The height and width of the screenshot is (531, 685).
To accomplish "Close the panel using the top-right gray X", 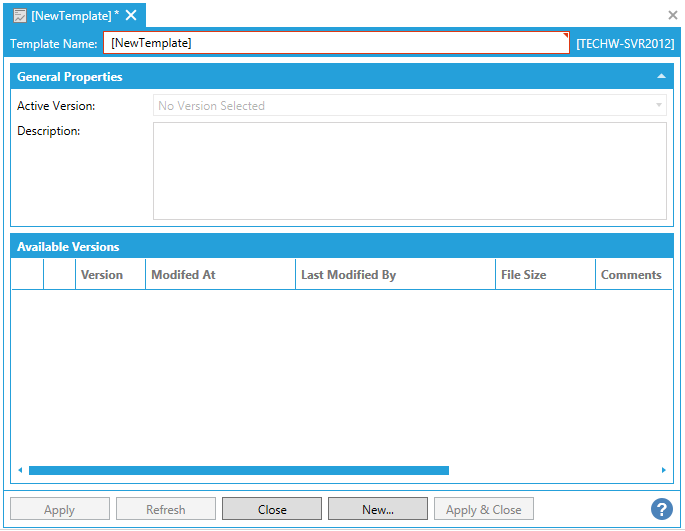I will click(x=673, y=15).
